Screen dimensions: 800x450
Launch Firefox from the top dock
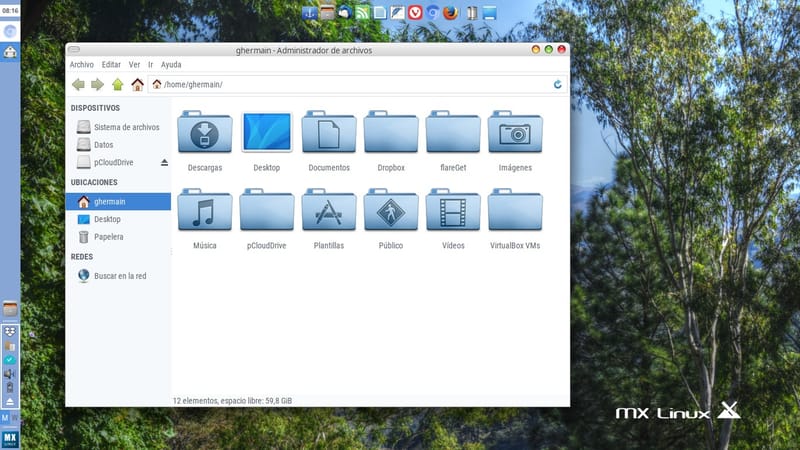click(450, 12)
